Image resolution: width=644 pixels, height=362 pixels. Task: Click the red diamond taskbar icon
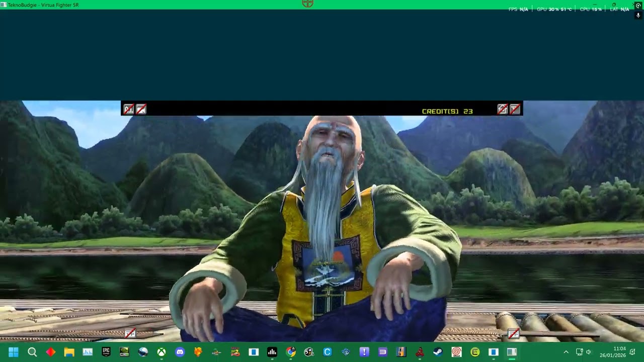point(51,352)
